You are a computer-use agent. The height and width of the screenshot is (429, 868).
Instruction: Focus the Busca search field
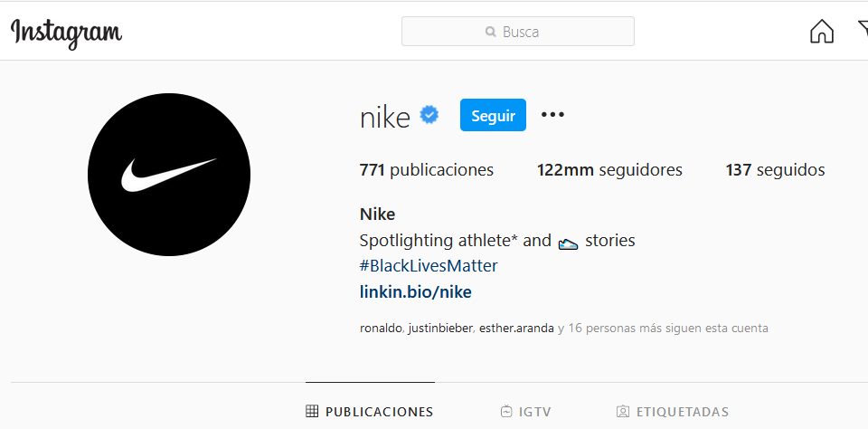pos(517,32)
